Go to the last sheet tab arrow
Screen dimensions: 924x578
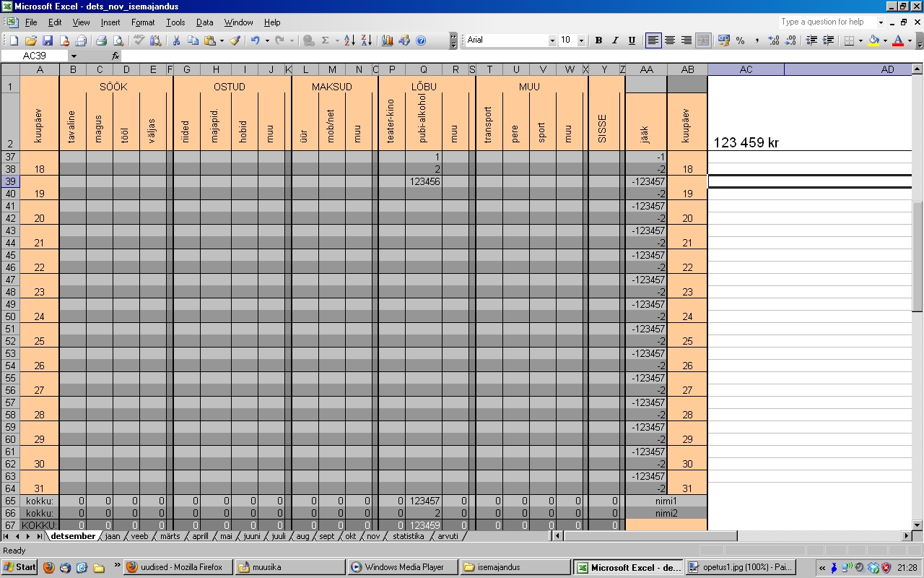tap(39, 536)
